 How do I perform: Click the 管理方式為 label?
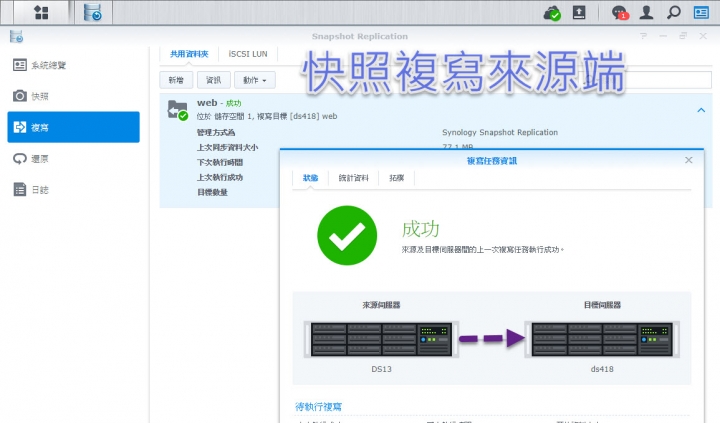[x=216, y=132]
